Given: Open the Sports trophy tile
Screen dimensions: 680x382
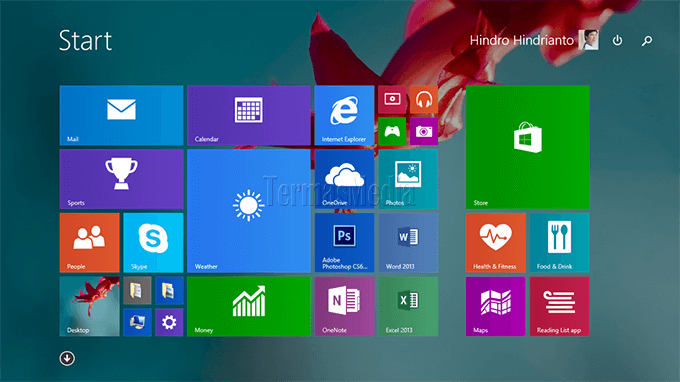Looking at the screenshot, I should (121, 179).
